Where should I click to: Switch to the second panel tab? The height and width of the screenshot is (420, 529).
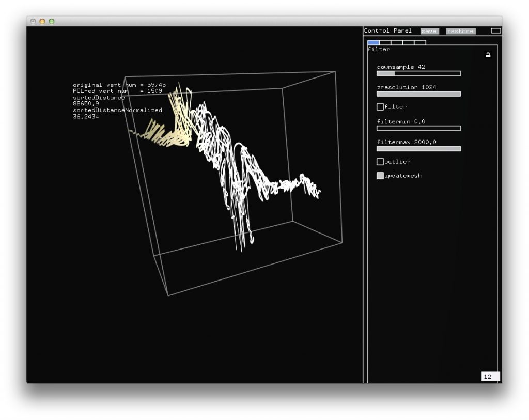click(385, 43)
